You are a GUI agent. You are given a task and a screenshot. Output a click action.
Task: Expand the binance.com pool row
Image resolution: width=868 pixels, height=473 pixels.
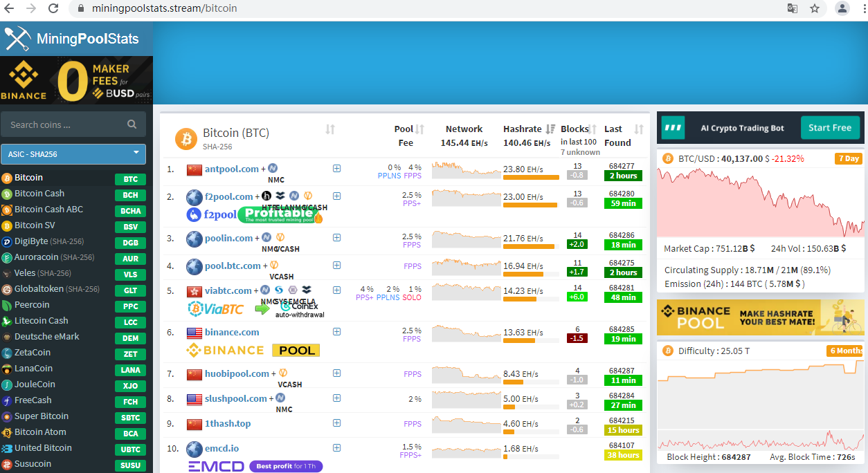point(336,332)
